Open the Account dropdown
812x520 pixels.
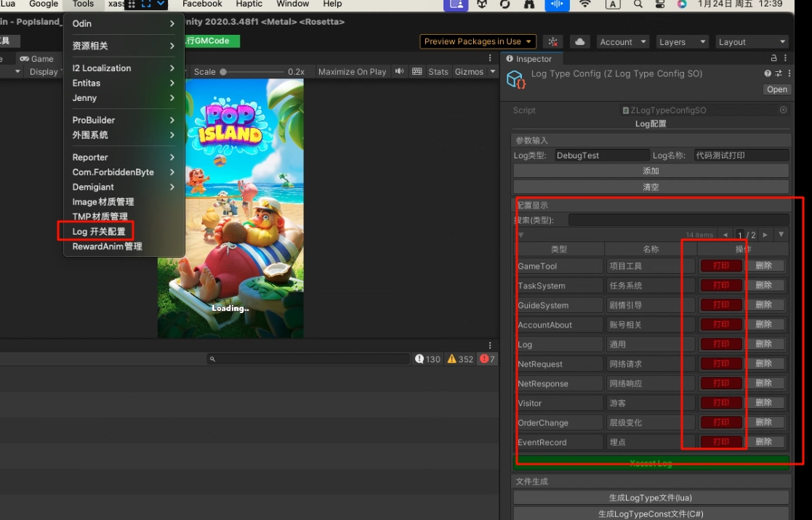tap(622, 42)
